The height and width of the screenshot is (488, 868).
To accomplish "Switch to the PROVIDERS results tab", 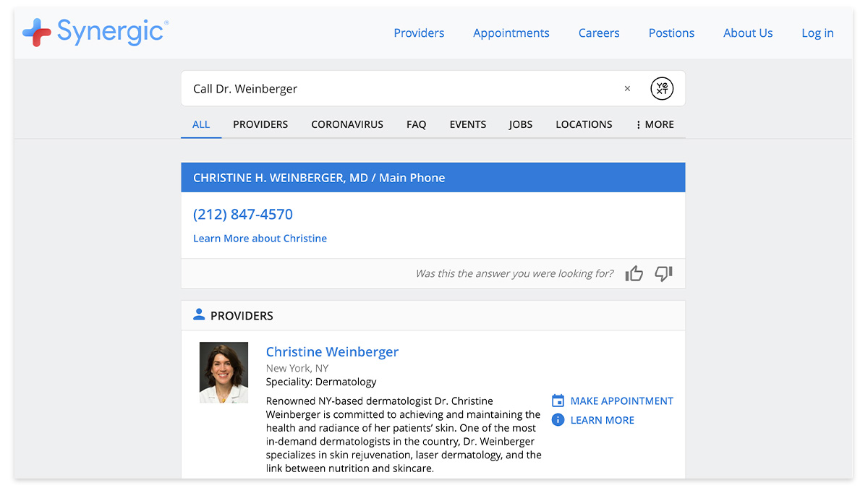I will click(260, 124).
